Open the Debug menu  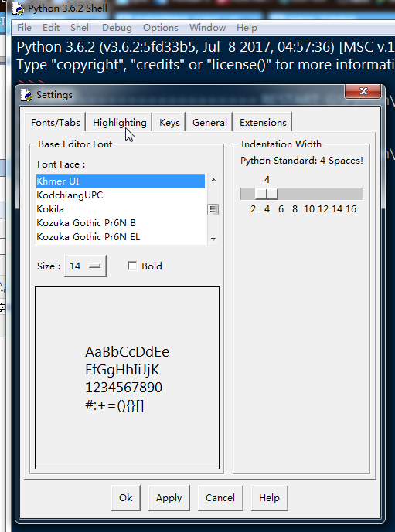pos(117,28)
